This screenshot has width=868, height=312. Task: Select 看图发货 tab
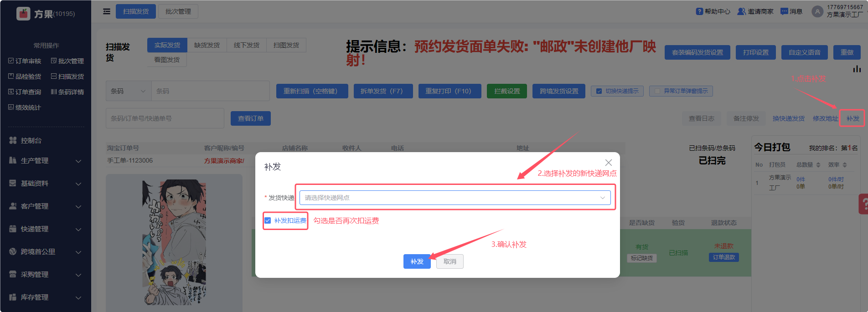click(x=167, y=60)
